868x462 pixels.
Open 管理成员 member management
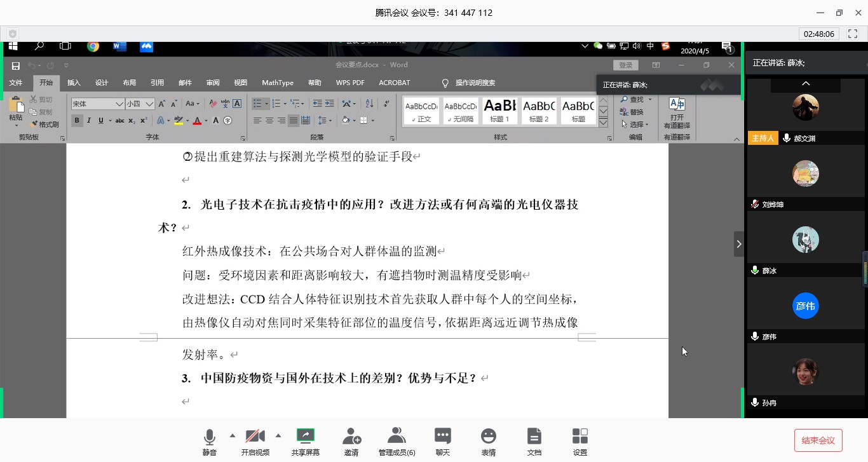[397, 441]
